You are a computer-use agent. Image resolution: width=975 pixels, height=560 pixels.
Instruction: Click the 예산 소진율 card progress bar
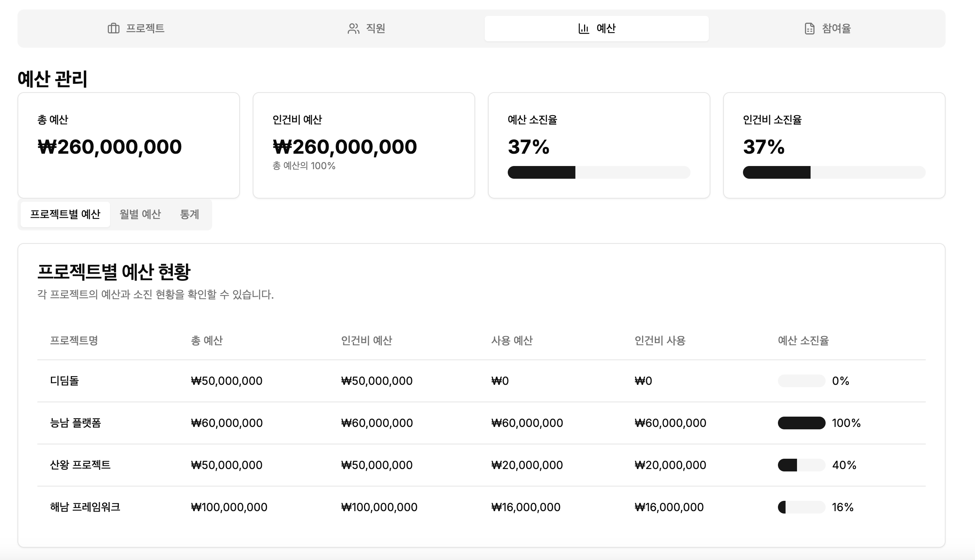(599, 172)
